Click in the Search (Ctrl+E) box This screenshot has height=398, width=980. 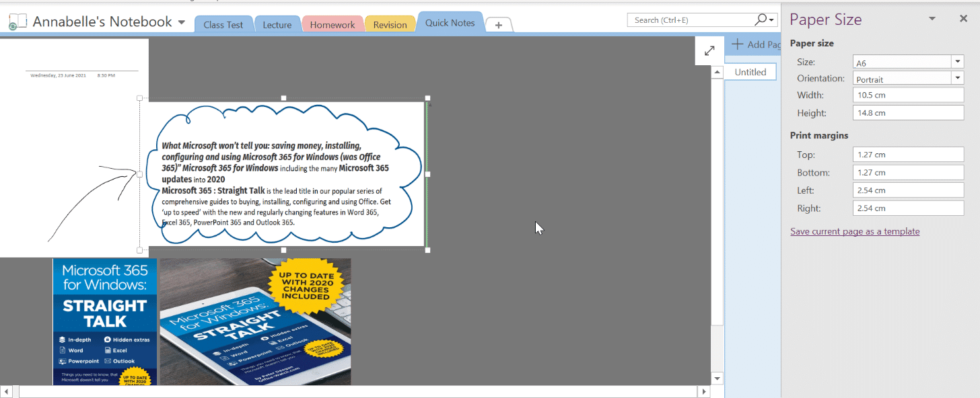point(690,20)
